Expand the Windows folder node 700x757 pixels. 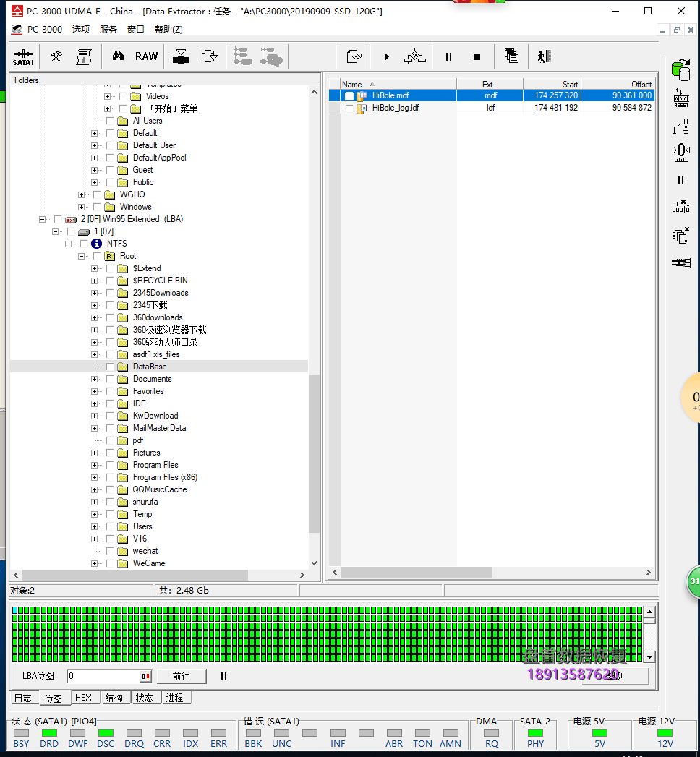[81, 207]
